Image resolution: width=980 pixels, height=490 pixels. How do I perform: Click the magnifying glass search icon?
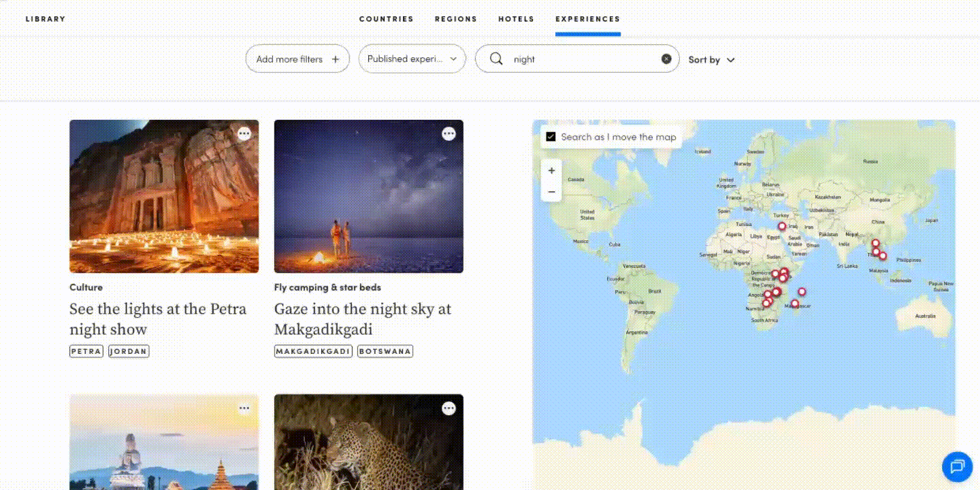[497, 59]
